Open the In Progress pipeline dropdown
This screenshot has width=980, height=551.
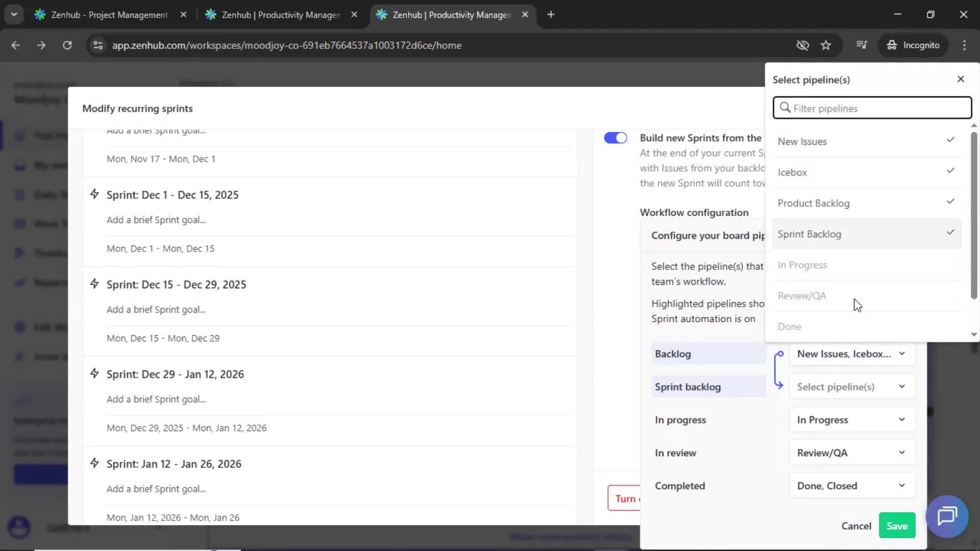[851, 419]
